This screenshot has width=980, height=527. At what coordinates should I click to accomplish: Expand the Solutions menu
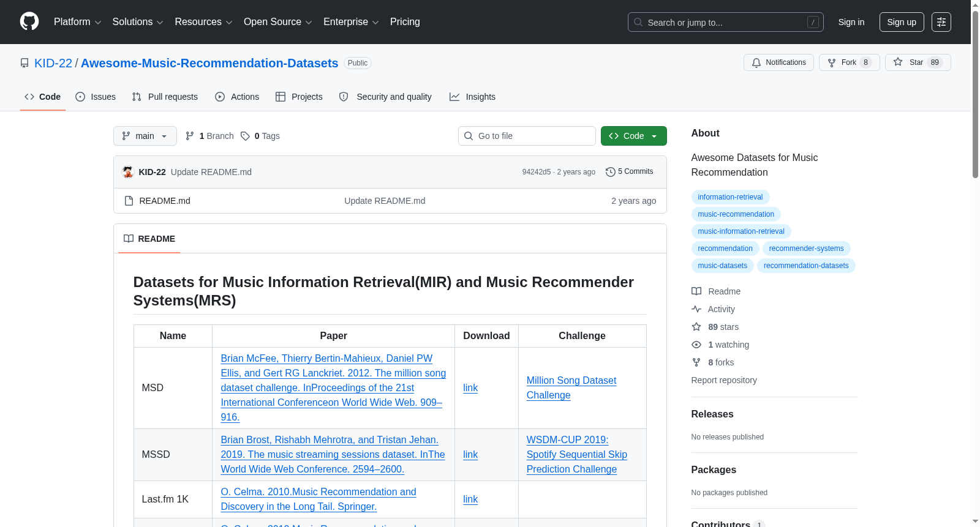point(138,22)
